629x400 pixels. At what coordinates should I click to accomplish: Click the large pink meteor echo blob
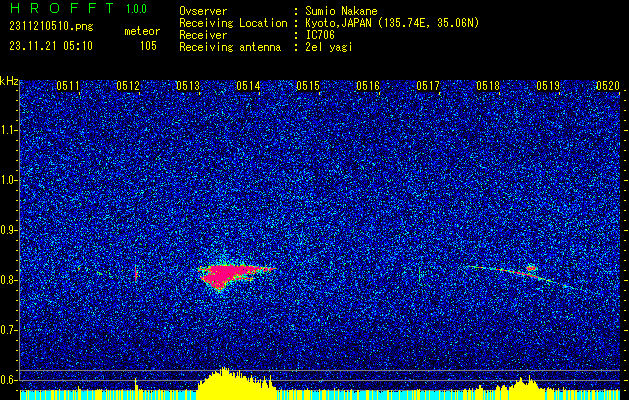click(229, 275)
